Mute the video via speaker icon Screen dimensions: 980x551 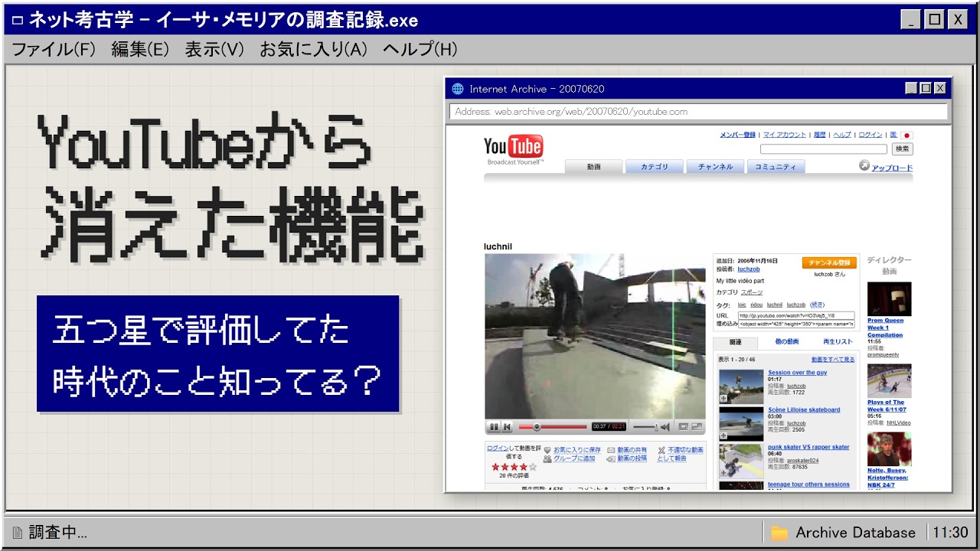click(x=665, y=427)
